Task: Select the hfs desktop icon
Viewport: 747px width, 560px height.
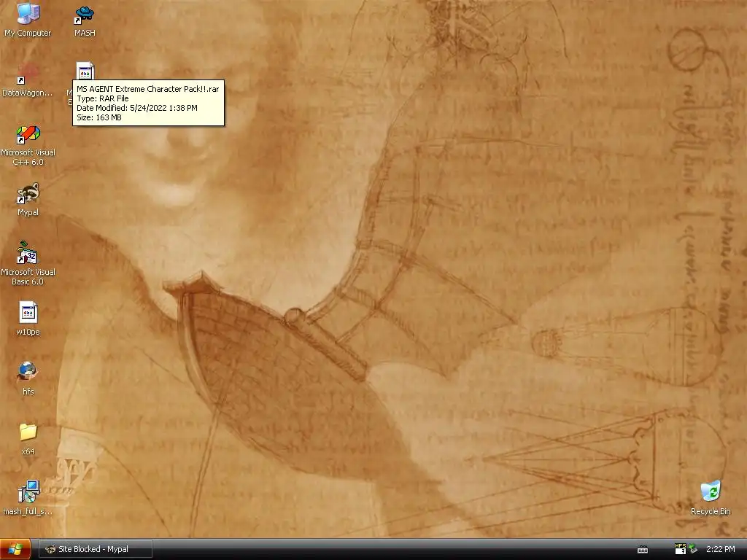Action: click(x=28, y=378)
